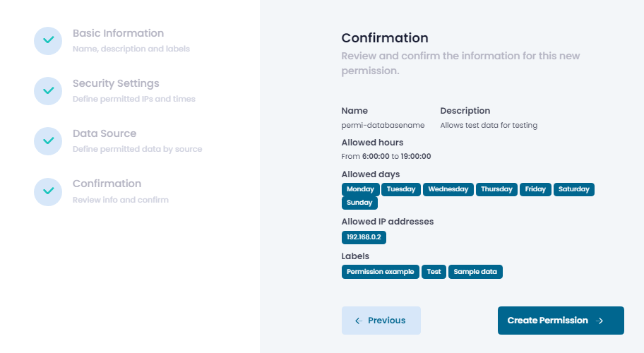Select the Monday allowed day tag
The image size is (644, 353).
(x=360, y=189)
